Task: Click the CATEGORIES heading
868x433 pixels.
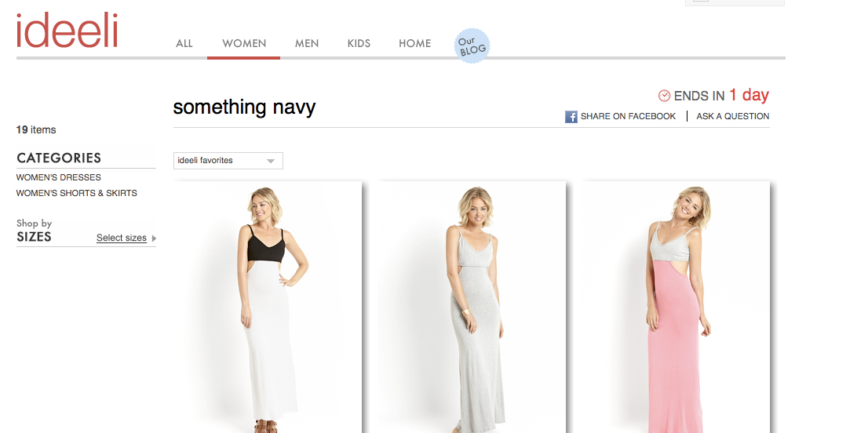Action: pos(59,158)
